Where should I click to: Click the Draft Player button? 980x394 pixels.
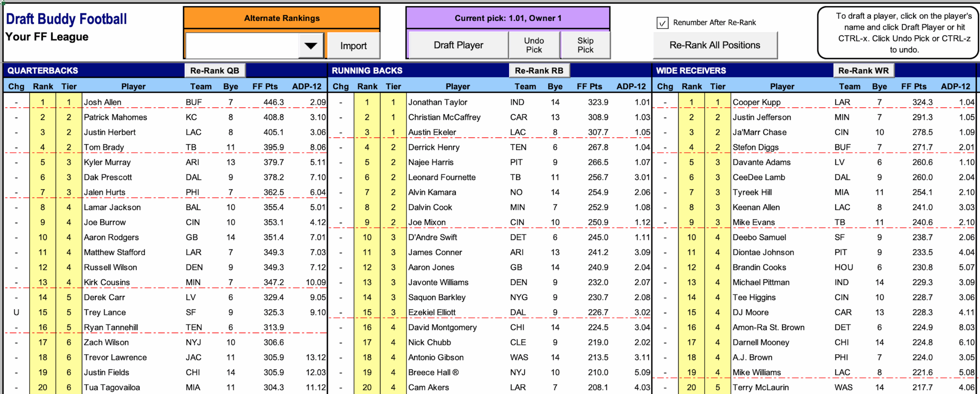tap(458, 45)
